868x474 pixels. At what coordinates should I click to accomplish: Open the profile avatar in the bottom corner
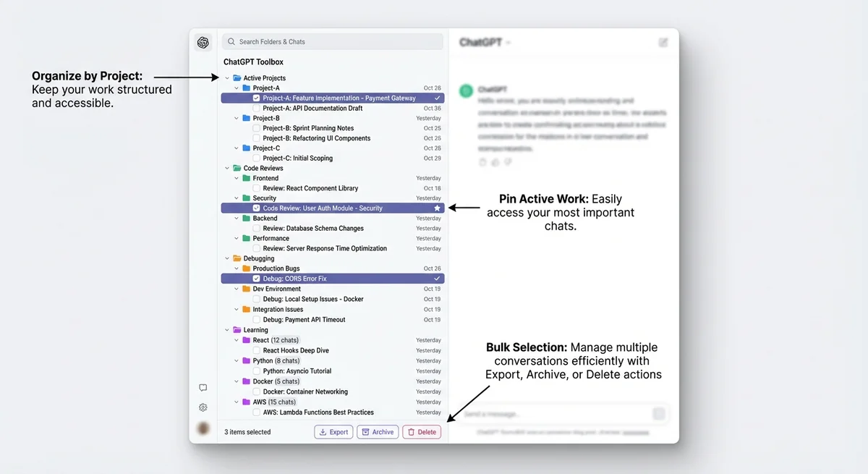coord(203,428)
